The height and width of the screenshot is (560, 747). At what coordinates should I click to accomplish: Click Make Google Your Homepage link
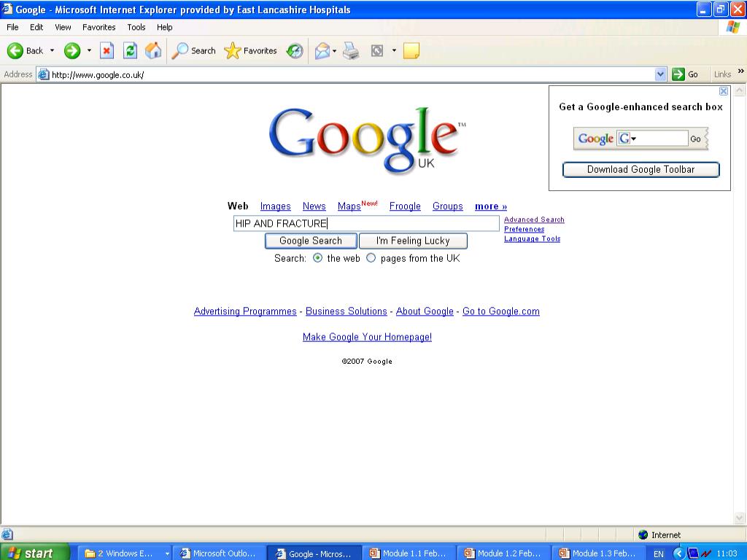pos(367,337)
